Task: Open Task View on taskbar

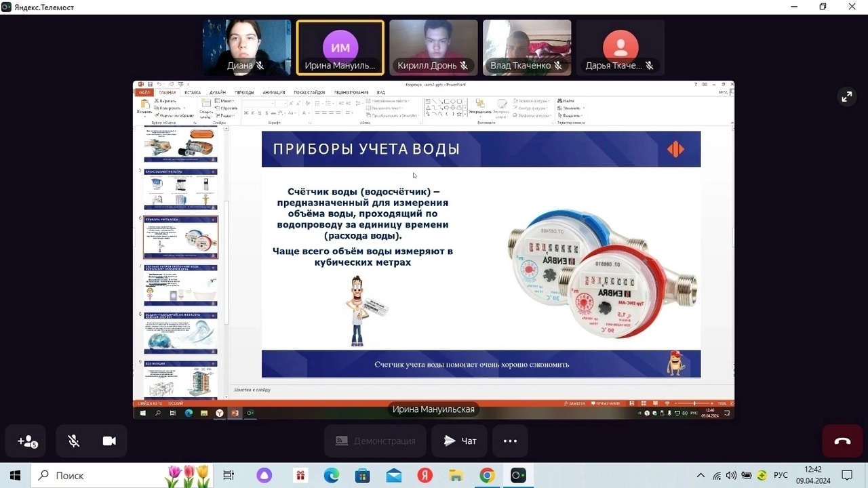Action: tap(229, 475)
